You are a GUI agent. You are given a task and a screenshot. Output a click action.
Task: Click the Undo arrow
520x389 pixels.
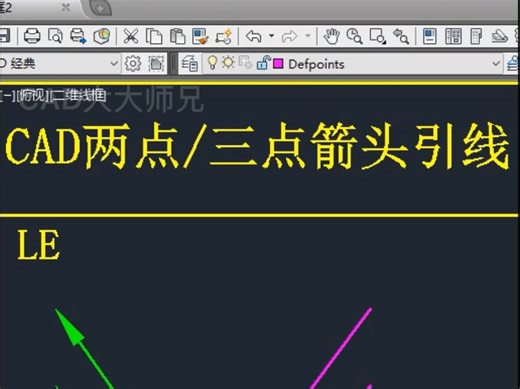tap(254, 36)
